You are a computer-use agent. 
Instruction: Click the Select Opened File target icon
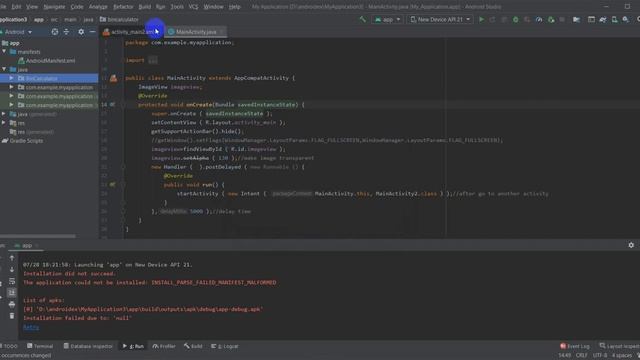pyautogui.click(x=55, y=31)
